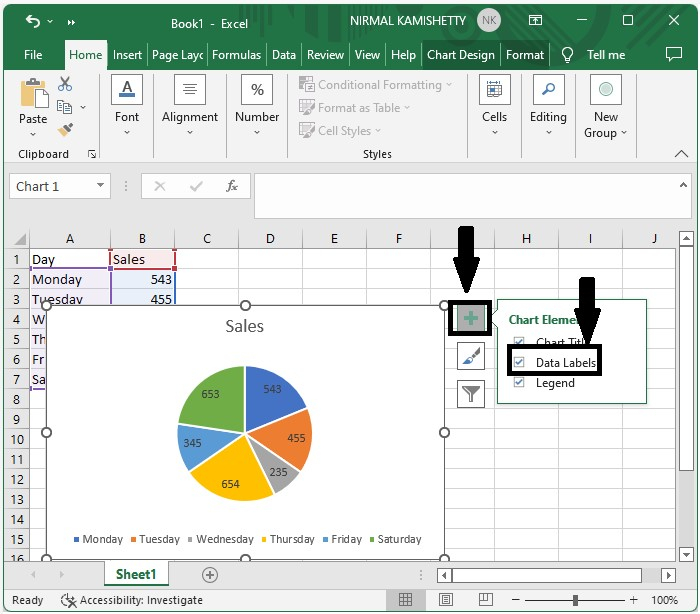700x614 pixels.
Task: Expand the Quick Access toolbar overflow chevrons
Action: 71,22
